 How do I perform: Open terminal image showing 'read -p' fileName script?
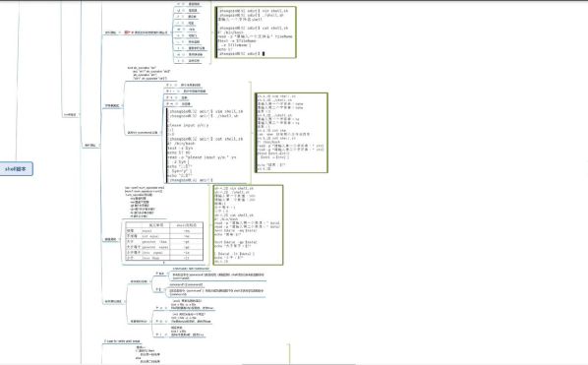coord(256,32)
